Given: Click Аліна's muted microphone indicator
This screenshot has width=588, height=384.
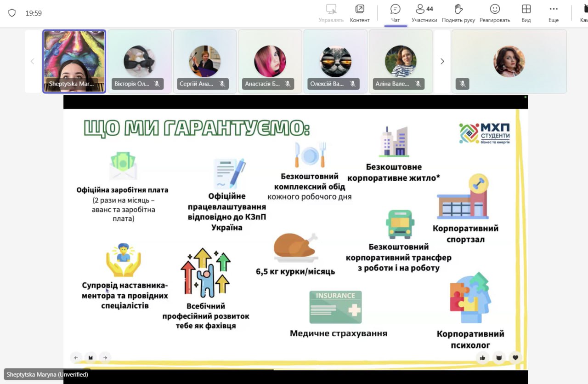Looking at the screenshot, I should tap(418, 84).
